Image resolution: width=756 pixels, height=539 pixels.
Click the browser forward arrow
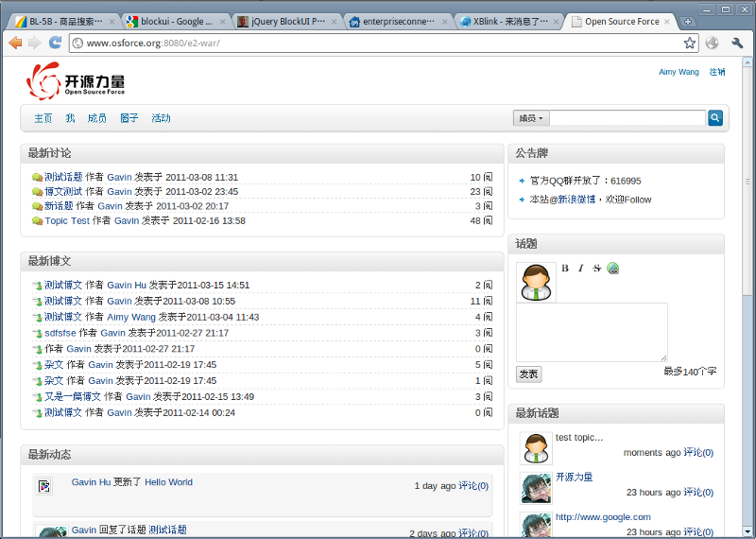[35, 43]
